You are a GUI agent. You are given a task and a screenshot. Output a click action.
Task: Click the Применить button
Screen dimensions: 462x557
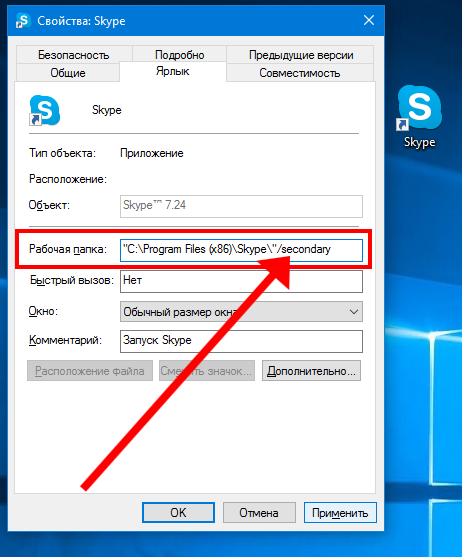[340, 512]
